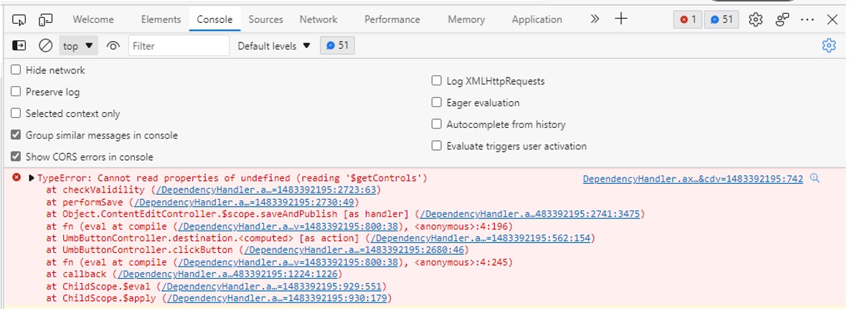868x316 pixels.
Task: Enable Eager evaluation checkbox
Action: point(436,103)
